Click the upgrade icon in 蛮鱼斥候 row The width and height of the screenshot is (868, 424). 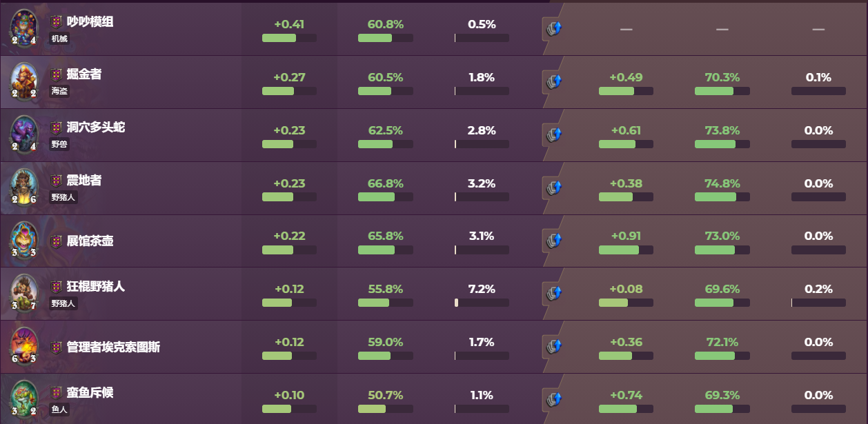[554, 400]
